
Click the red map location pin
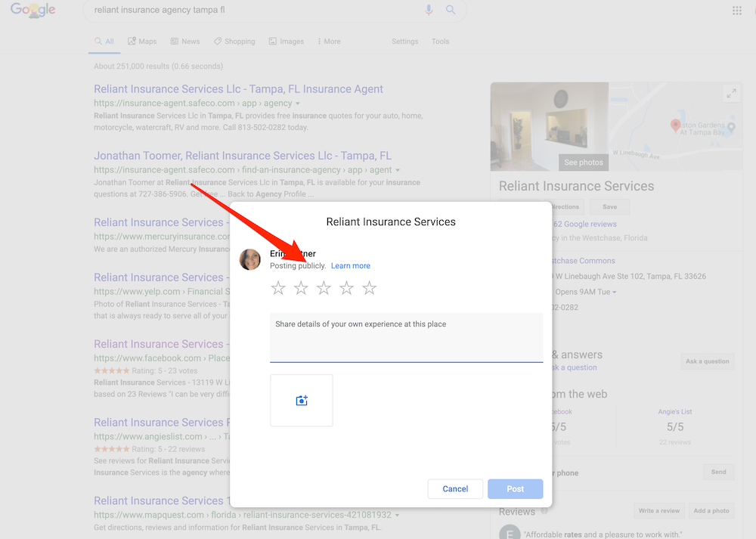675,125
